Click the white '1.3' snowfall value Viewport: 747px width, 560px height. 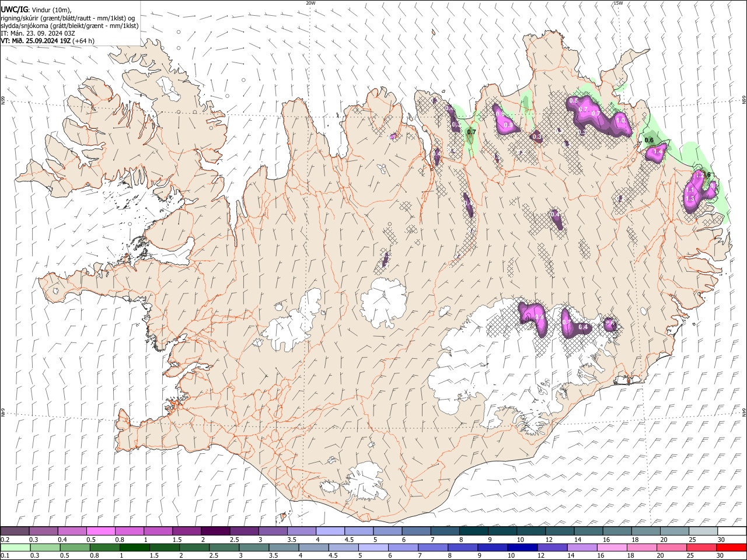tap(690, 199)
